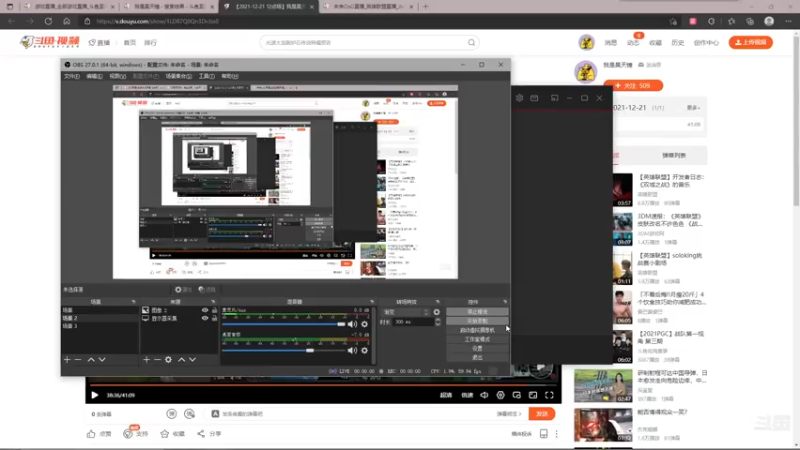This screenshot has width=800, height=450.
Task: Lock the 图像 2 source
Action: pyautogui.click(x=214, y=310)
